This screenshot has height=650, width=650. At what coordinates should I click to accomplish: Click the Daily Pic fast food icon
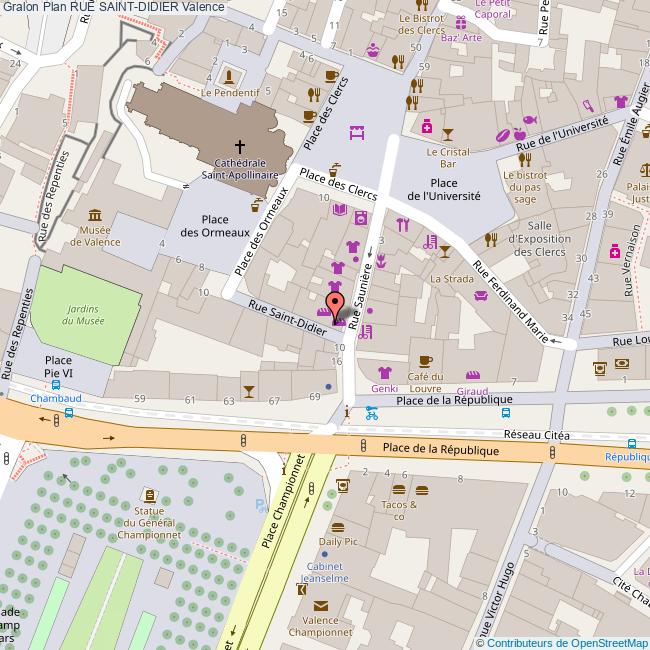(337, 527)
